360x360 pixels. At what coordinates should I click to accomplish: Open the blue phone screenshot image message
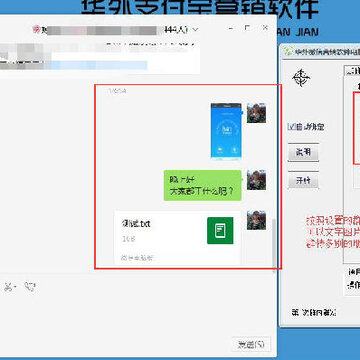(226, 130)
